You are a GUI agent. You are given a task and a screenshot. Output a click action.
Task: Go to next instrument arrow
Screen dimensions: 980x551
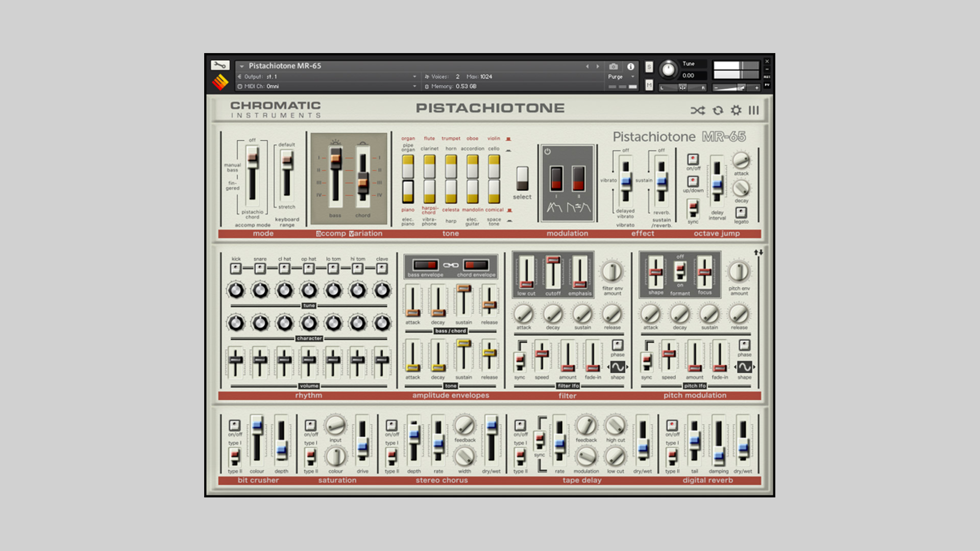[598, 66]
